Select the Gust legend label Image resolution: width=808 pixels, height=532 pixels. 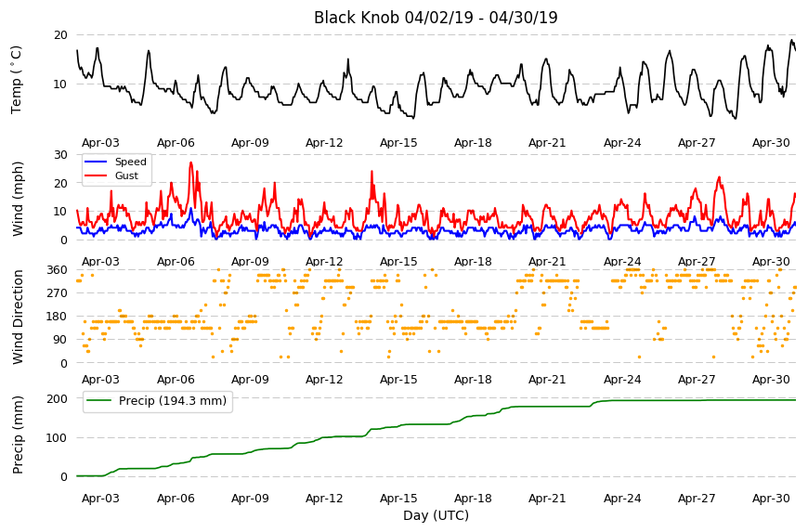pos(126,175)
